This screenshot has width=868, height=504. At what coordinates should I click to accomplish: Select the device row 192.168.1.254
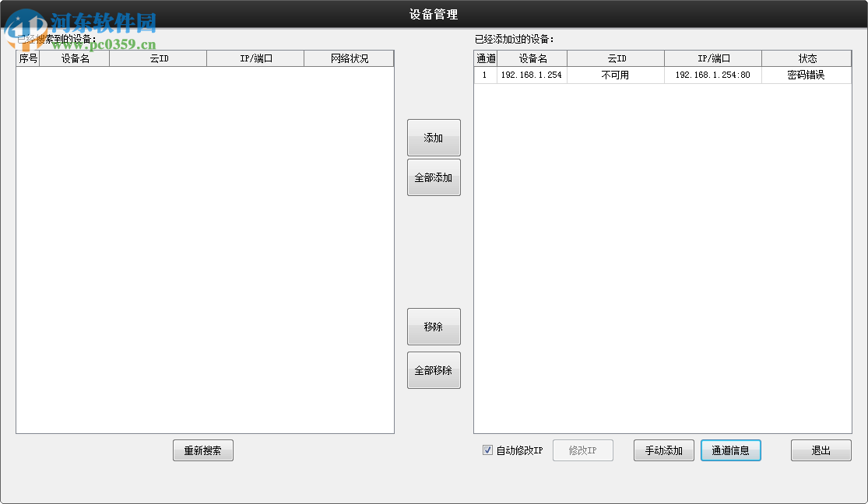[x=534, y=75]
